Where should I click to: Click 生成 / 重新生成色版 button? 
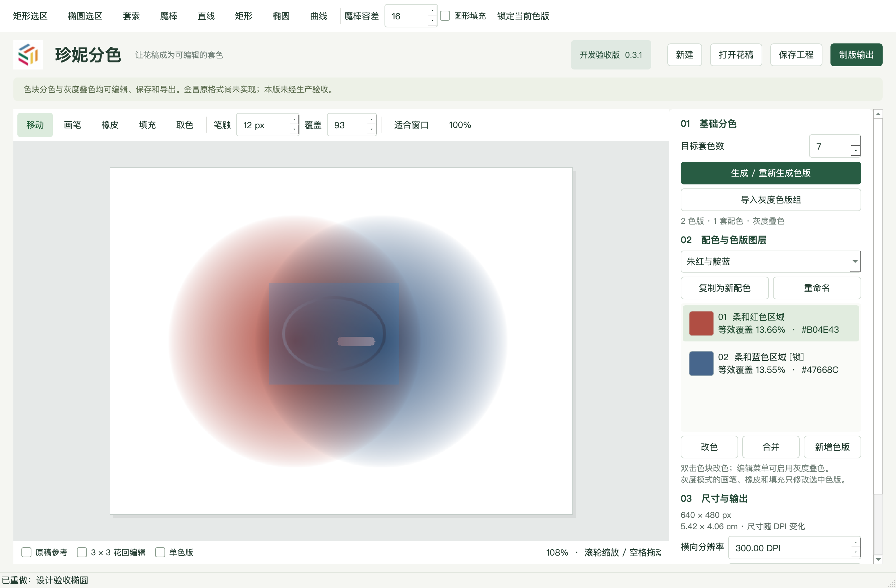(771, 173)
